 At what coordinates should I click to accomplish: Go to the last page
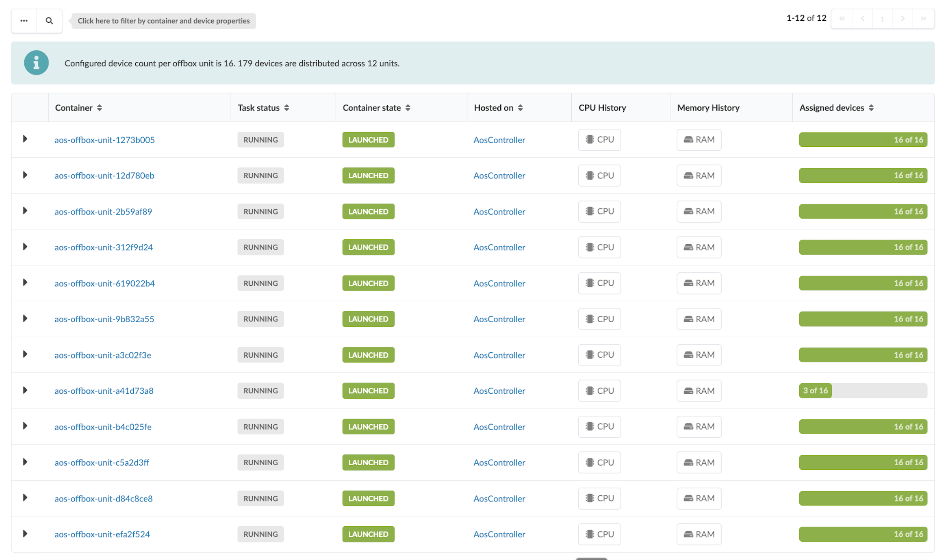click(x=923, y=19)
